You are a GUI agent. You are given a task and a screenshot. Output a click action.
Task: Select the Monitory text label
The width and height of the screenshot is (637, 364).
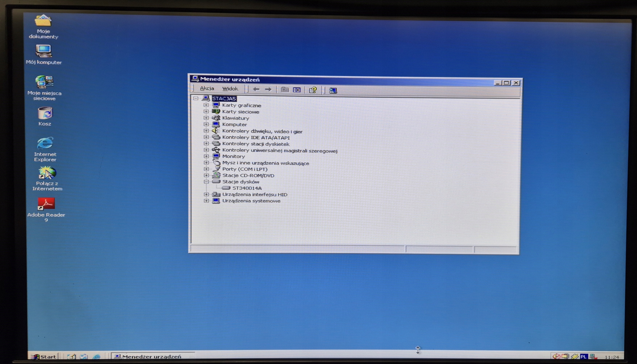pyautogui.click(x=233, y=156)
